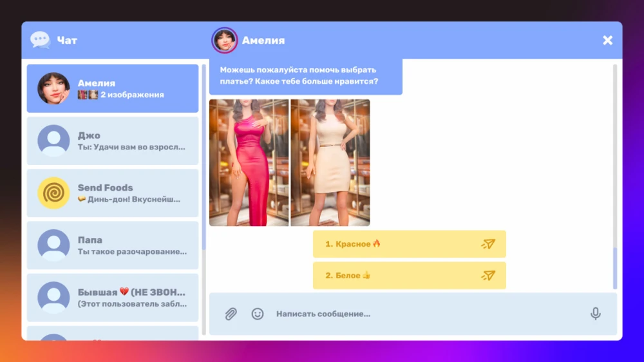Click the send arrow on Красное option
Screen dimensions: 644x362
pos(488,244)
